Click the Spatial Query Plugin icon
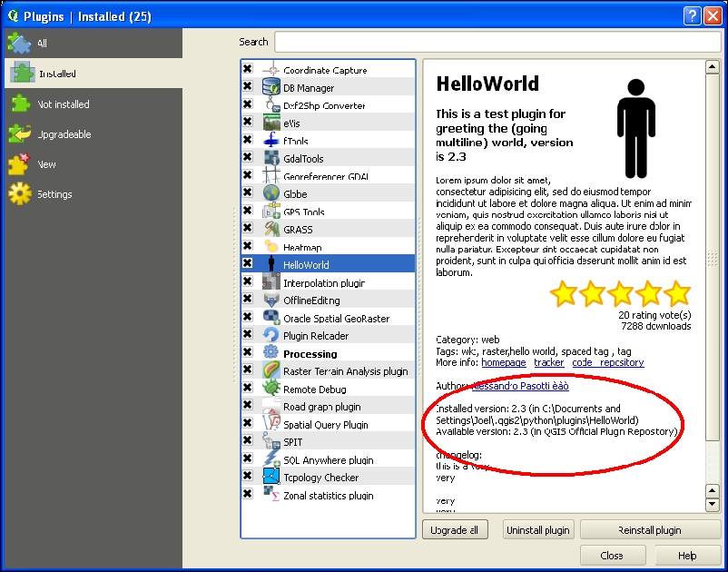This screenshot has width=728, height=572. coord(271,424)
